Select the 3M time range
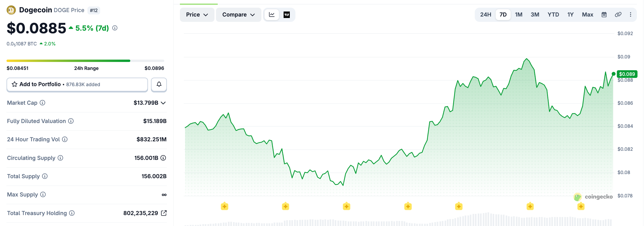Screen dimensions: 644x226 pyautogui.click(x=535, y=14)
